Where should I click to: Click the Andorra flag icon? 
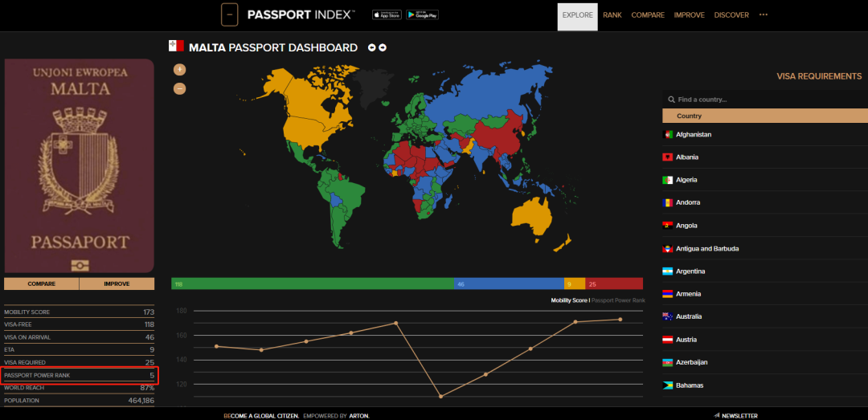[x=667, y=202]
